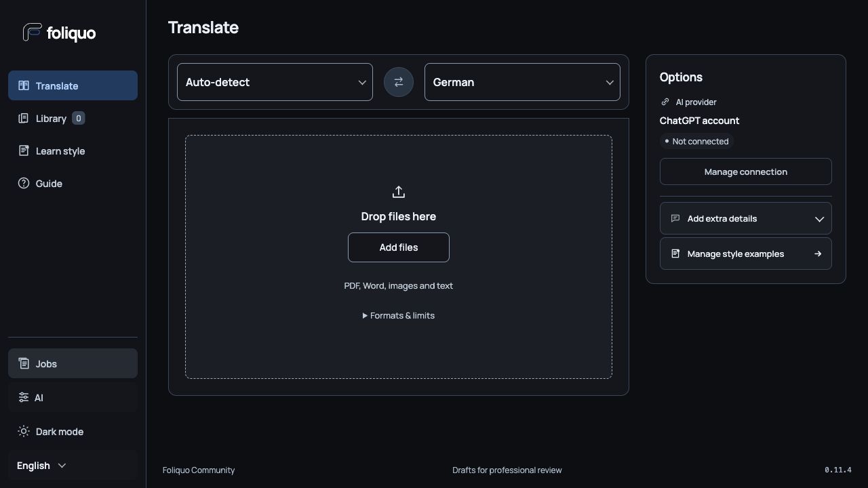The width and height of the screenshot is (868, 488).
Task: Click the AI sliders icon
Action: click(24, 397)
